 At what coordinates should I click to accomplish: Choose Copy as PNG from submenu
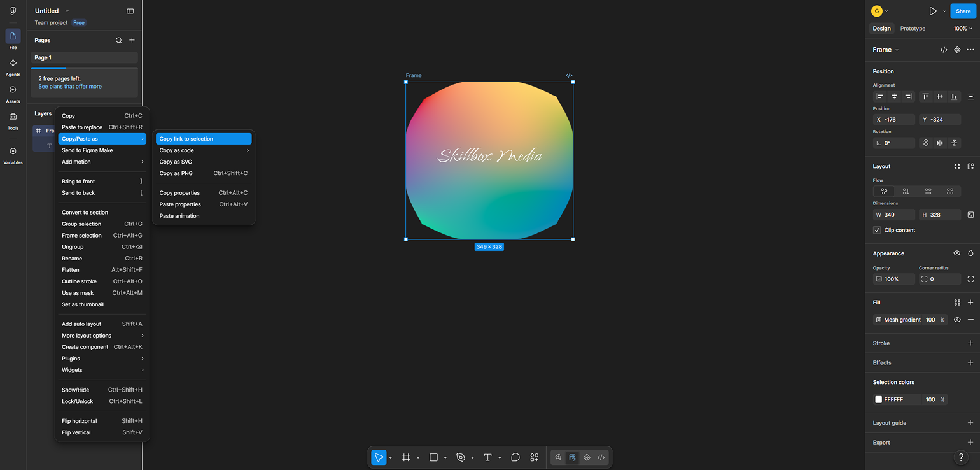[x=204, y=173]
